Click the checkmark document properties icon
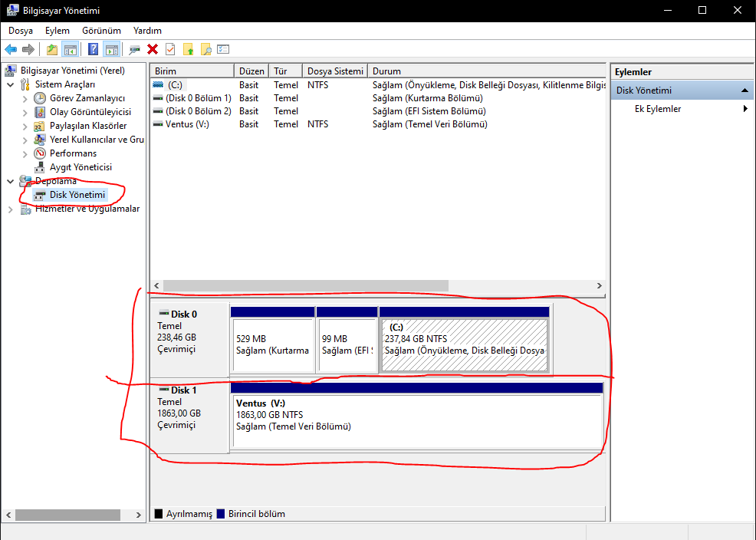This screenshot has height=540, width=756. pos(170,49)
